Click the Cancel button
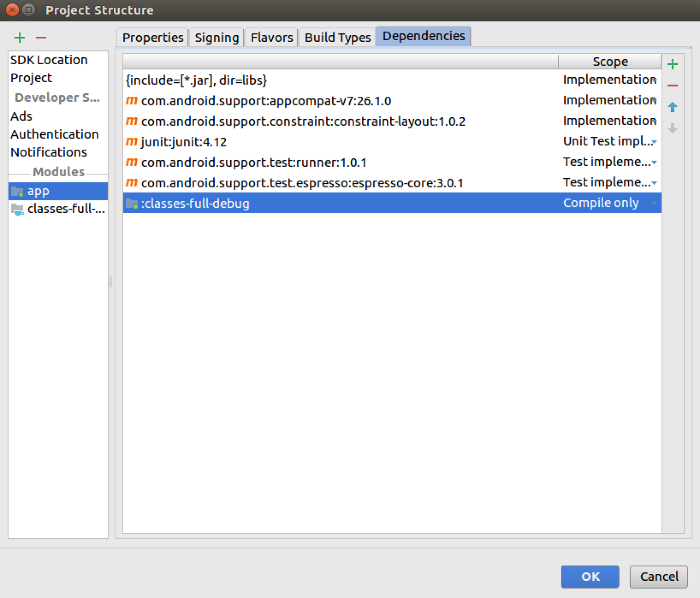This screenshot has width=700, height=598. pos(658,577)
